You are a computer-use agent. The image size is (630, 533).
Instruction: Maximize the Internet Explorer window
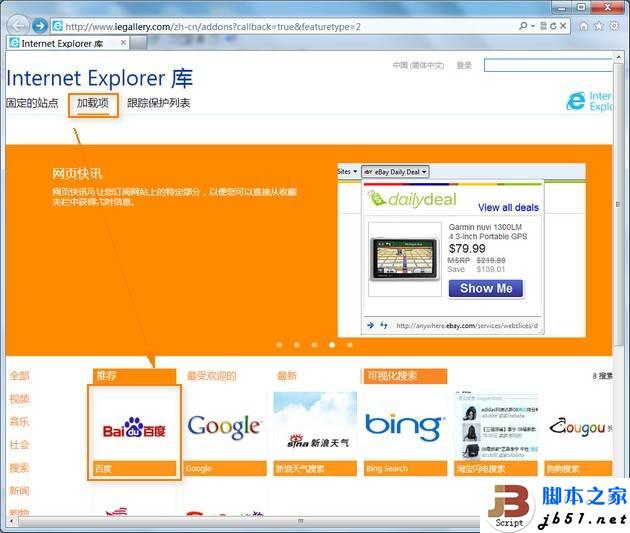(x=581, y=7)
